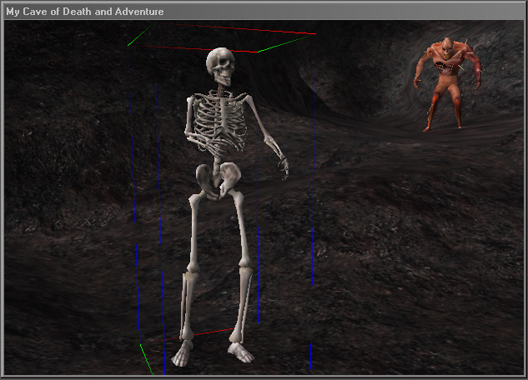Click the green bounding box edge at bottom
The width and height of the screenshot is (528, 380).
point(146,359)
